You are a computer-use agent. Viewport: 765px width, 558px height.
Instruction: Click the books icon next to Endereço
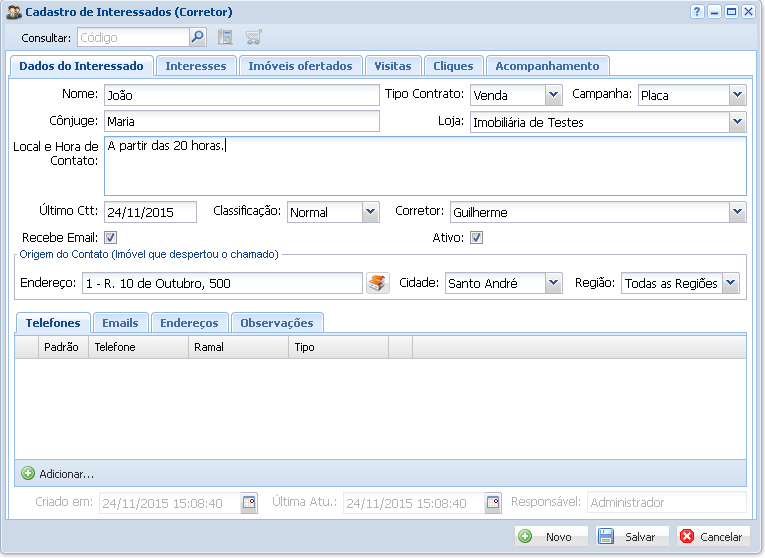(377, 283)
